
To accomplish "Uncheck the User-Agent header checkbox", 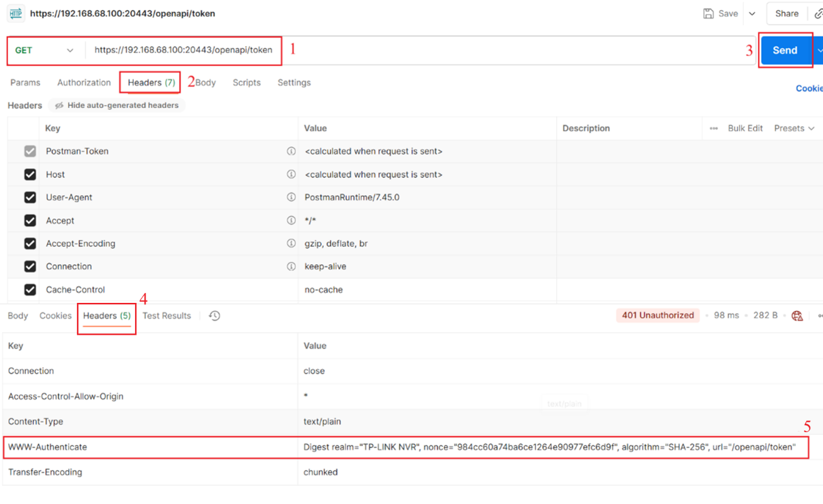I will coord(30,197).
